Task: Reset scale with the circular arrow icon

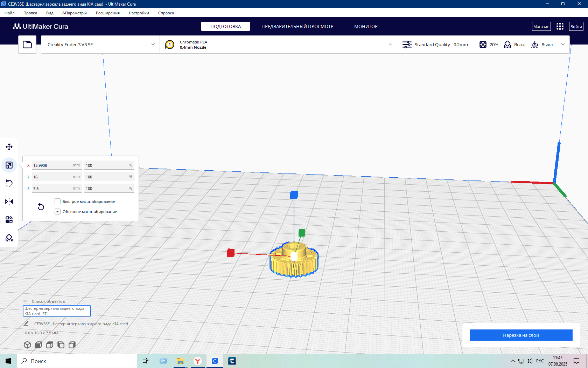Action: click(41, 206)
